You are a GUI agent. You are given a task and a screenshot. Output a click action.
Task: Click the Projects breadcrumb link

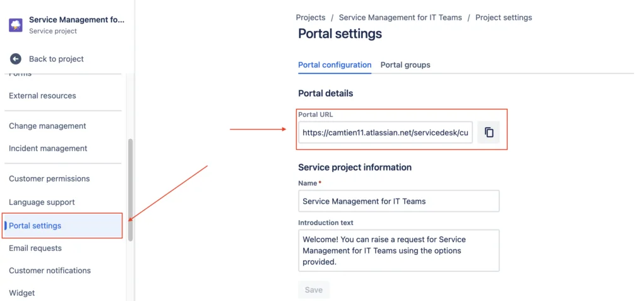(311, 18)
